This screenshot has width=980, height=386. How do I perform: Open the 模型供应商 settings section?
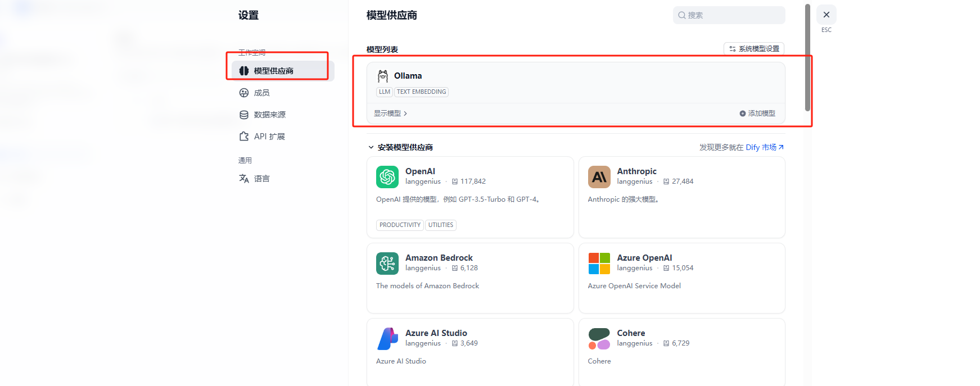point(283,71)
